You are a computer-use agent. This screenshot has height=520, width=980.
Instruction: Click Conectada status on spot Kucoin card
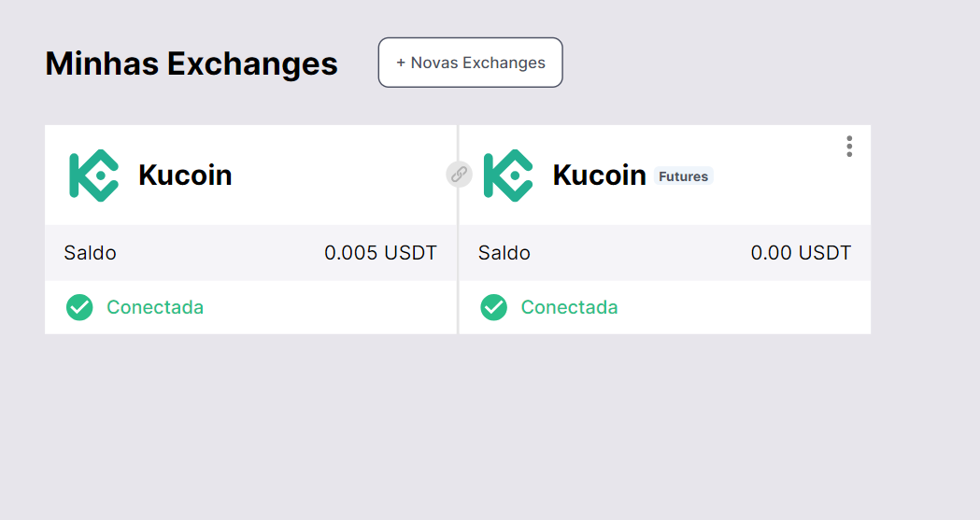155,307
